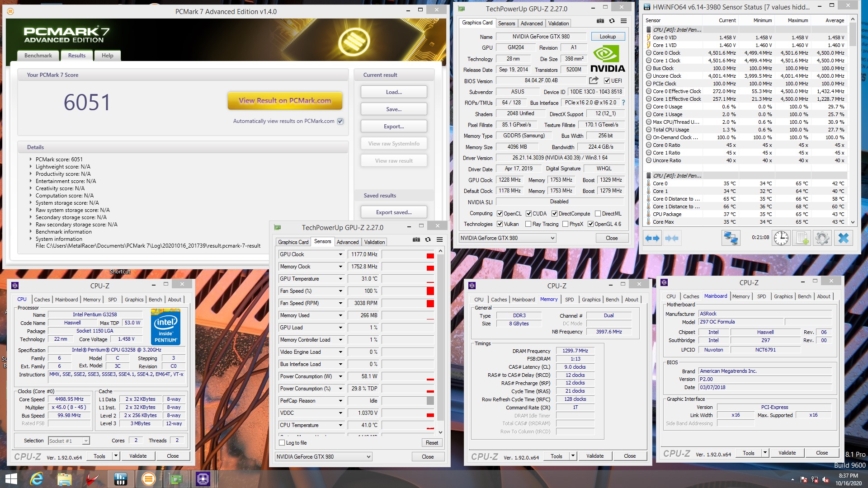The width and height of the screenshot is (868, 488).
Task: Click HWiNFO sensor list scrollbar down arrow
Action: (853, 222)
